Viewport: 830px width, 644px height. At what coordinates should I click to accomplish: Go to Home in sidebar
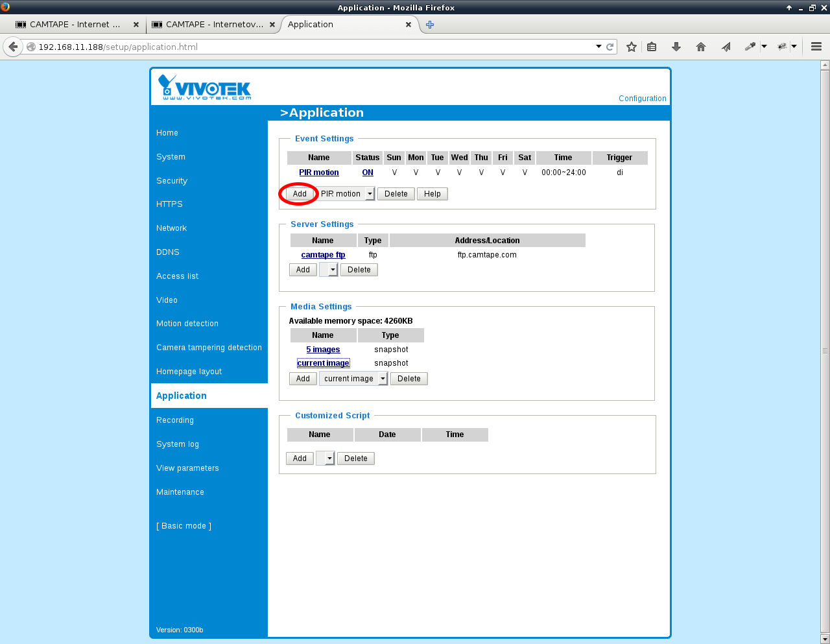[x=167, y=133]
